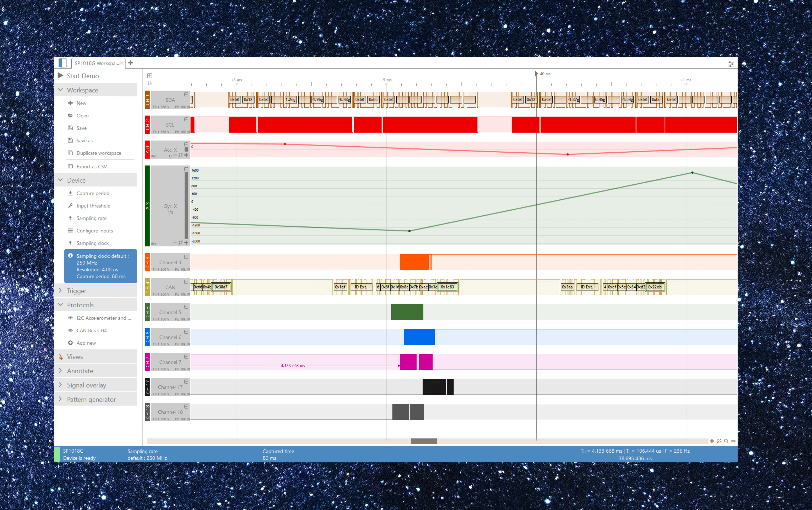The height and width of the screenshot is (510, 812).
Task: Click the Start Demo play icon
Action: (x=61, y=75)
